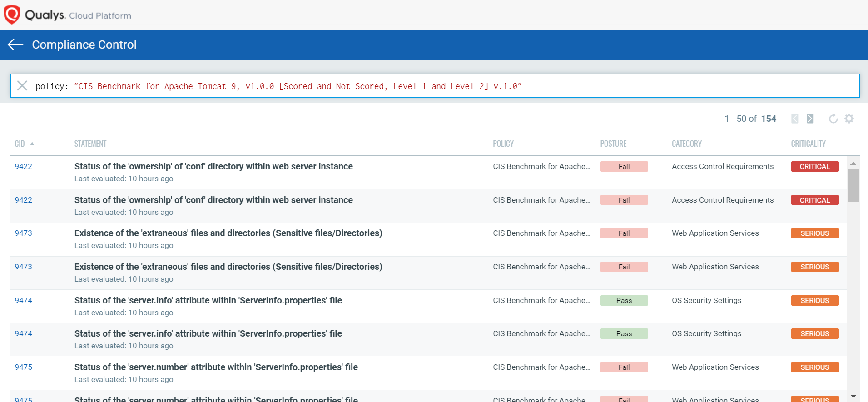Select fully visible 'server.number' attribute statement
The image size is (868, 402).
216,367
